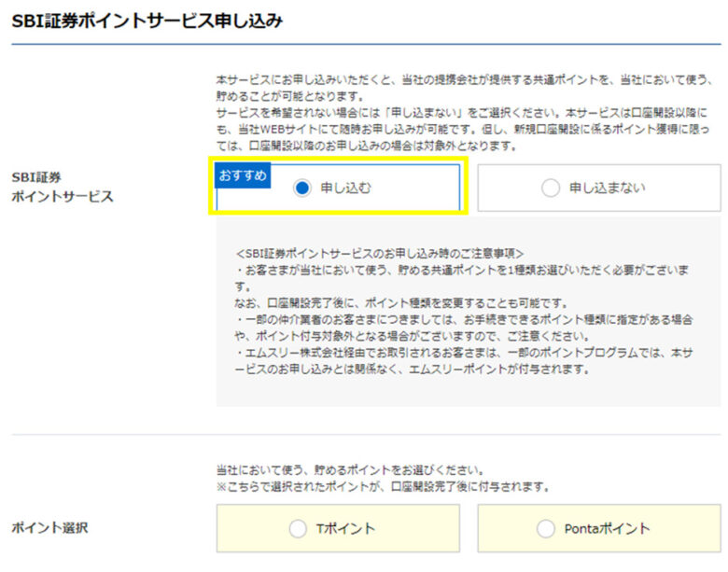Click the ポイント選択 row label
The width and height of the screenshot is (728, 572).
(x=49, y=528)
